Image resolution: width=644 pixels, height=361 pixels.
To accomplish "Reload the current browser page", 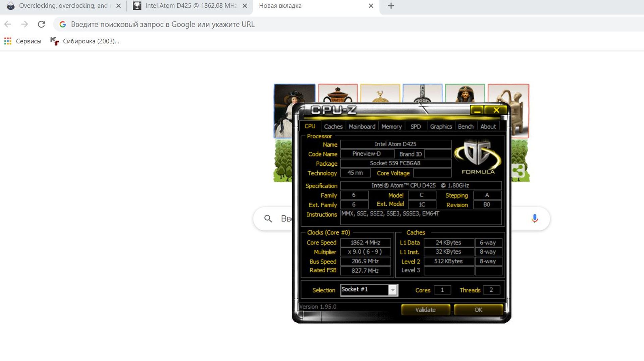I will (41, 24).
